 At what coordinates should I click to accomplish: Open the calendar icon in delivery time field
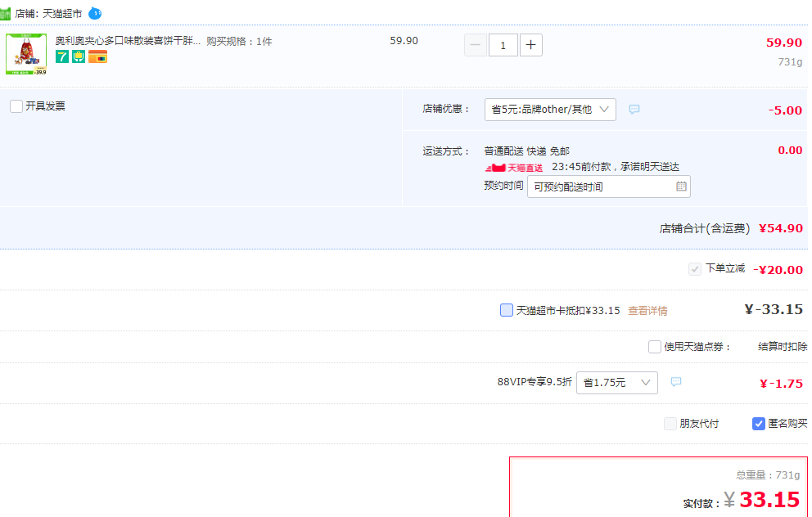tap(681, 187)
